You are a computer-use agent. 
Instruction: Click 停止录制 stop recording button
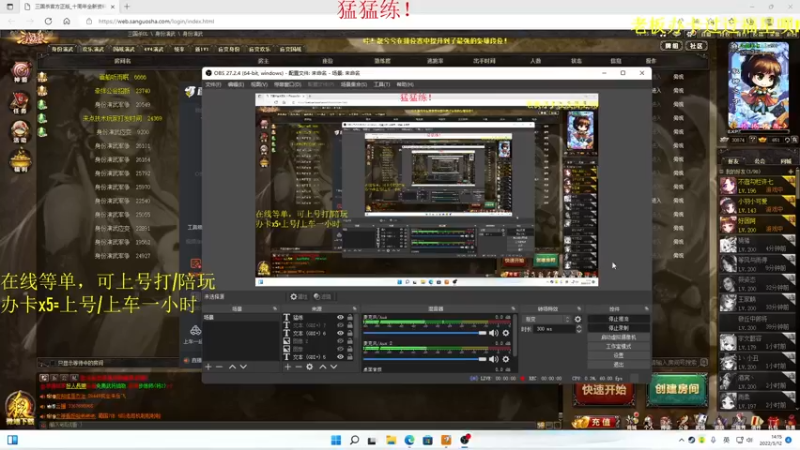pos(618,328)
